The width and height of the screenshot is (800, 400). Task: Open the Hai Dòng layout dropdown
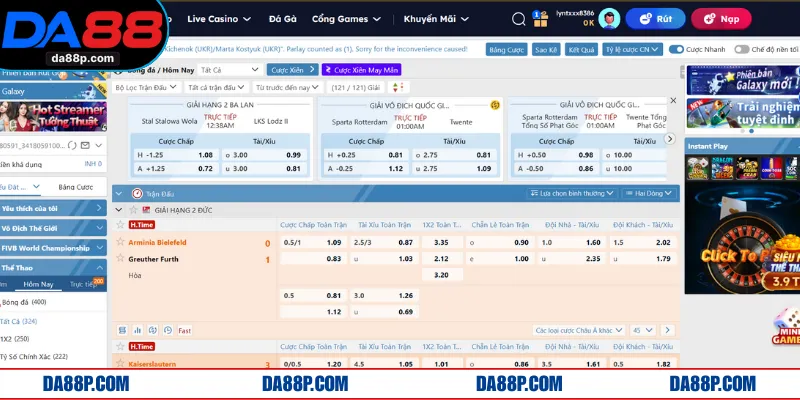click(649, 193)
